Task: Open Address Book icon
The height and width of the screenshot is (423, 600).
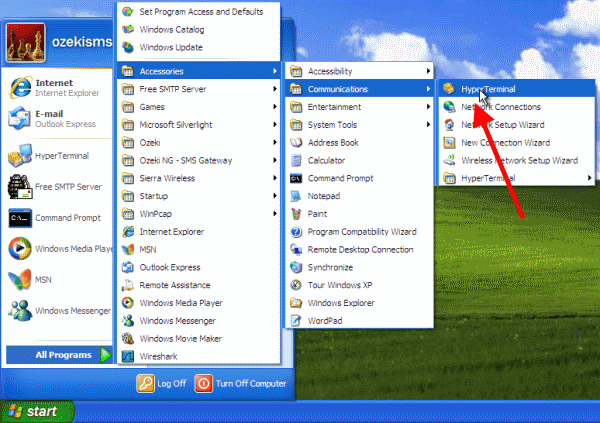Action: [x=296, y=142]
